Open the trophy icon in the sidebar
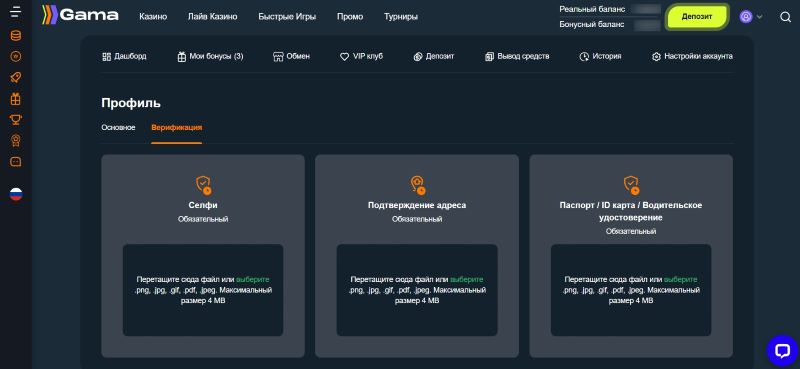 tap(16, 120)
